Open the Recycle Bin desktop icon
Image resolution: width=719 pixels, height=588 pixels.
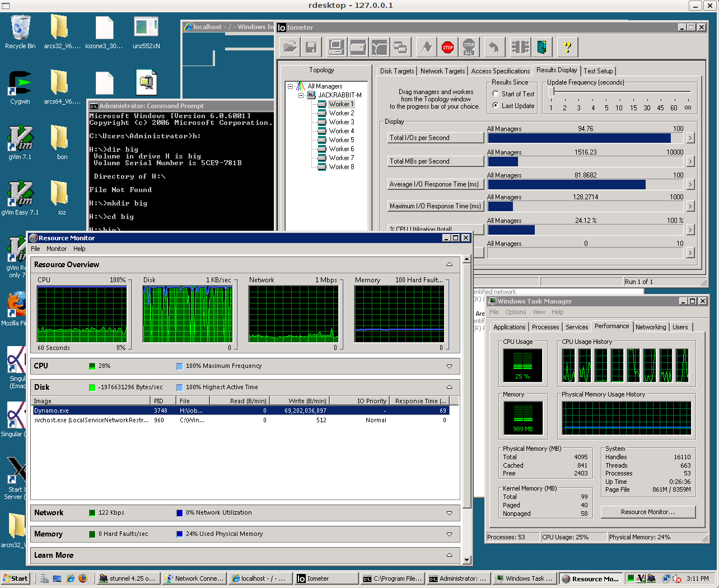point(20,32)
